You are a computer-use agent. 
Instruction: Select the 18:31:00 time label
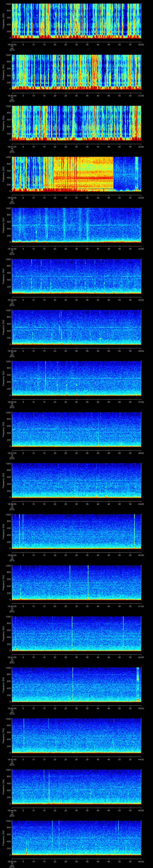(x=12, y=147)
